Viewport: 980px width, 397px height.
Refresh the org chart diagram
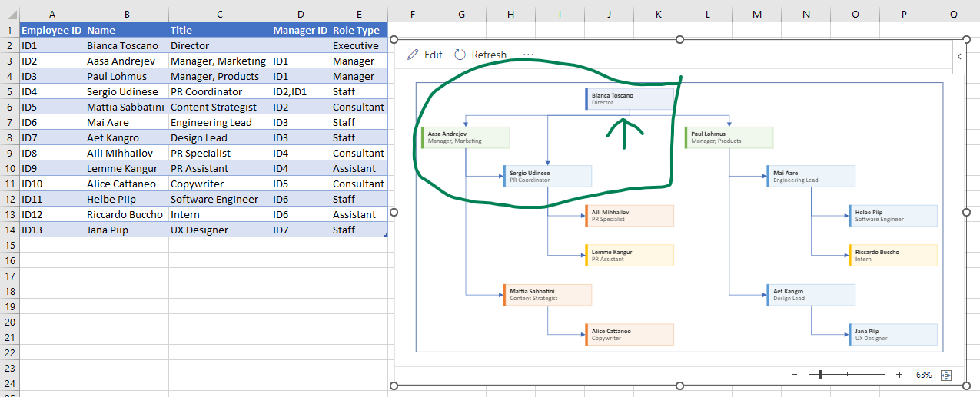[x=480, y=55]
